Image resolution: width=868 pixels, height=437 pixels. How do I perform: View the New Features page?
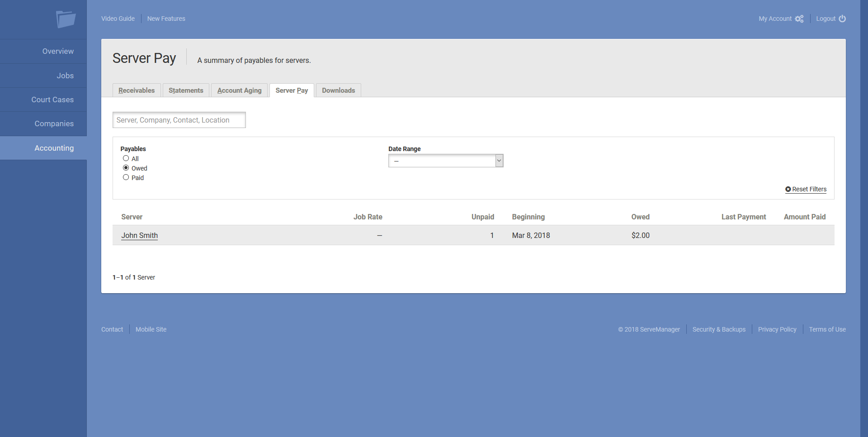pos(166,19)
